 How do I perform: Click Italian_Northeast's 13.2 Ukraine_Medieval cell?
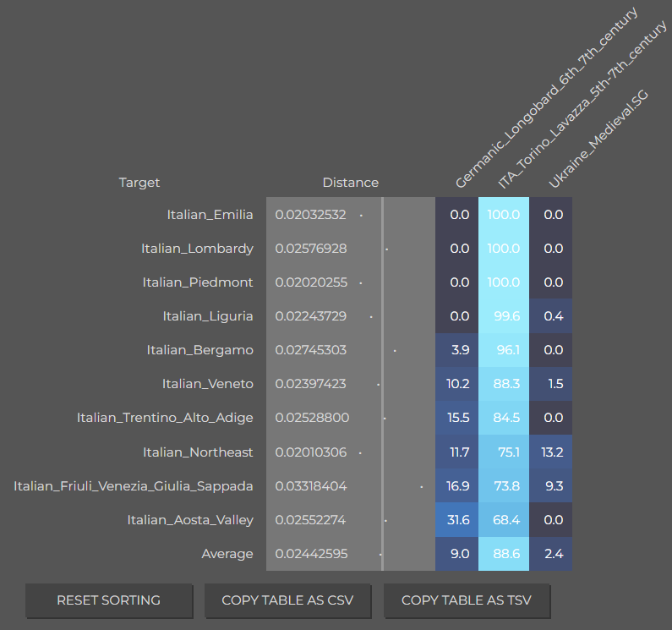coord(551,452)
